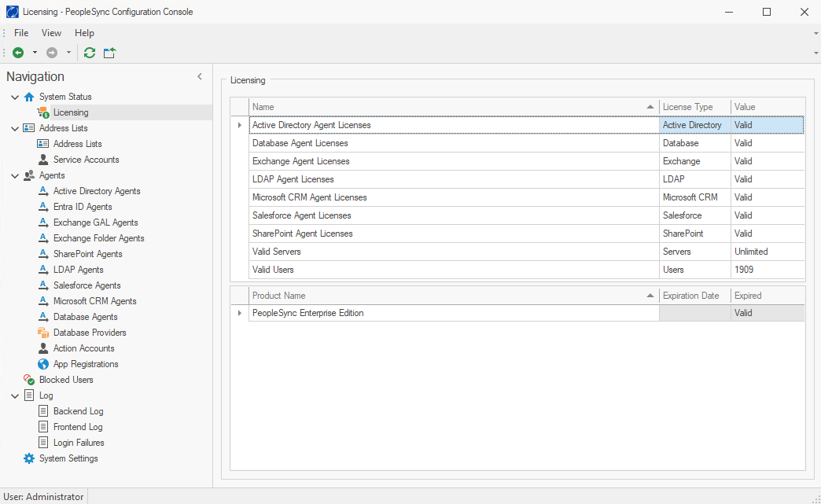
Task: Click the Backend Log icon
Action: [43, 411]
